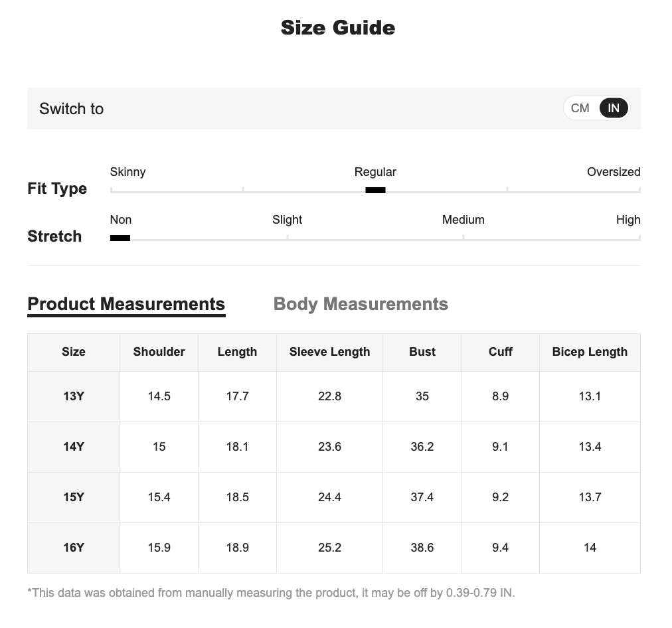The width and height of the screenshot is (672, 628).
Task: Click the 14Y size row header
Action: (74, 447)
